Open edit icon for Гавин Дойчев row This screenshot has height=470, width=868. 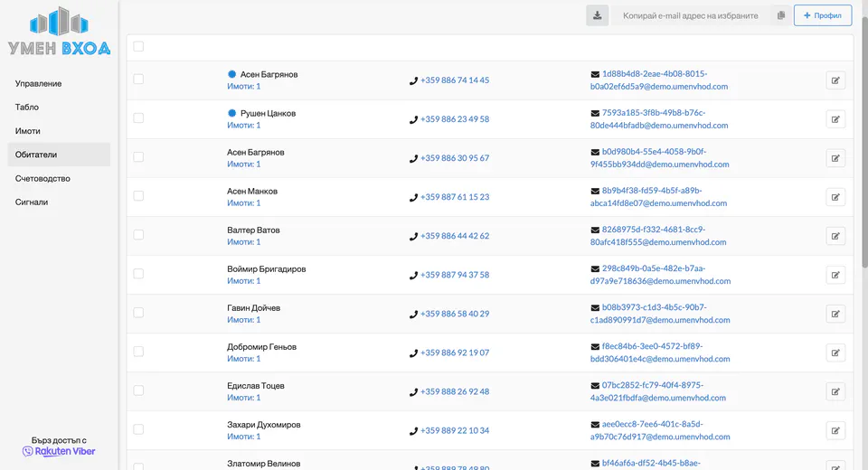[835, 314]
